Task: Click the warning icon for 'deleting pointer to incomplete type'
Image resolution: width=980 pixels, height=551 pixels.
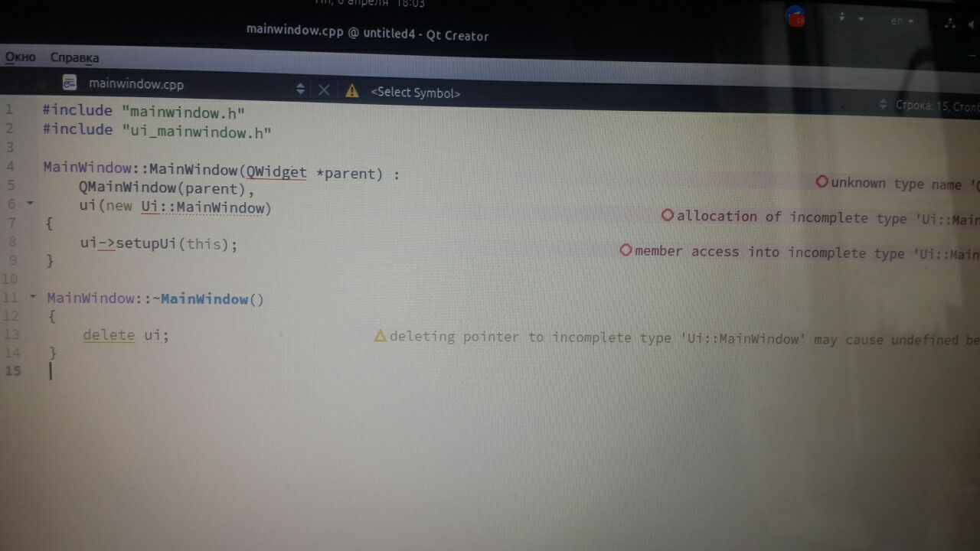Action: pos(381,335)
